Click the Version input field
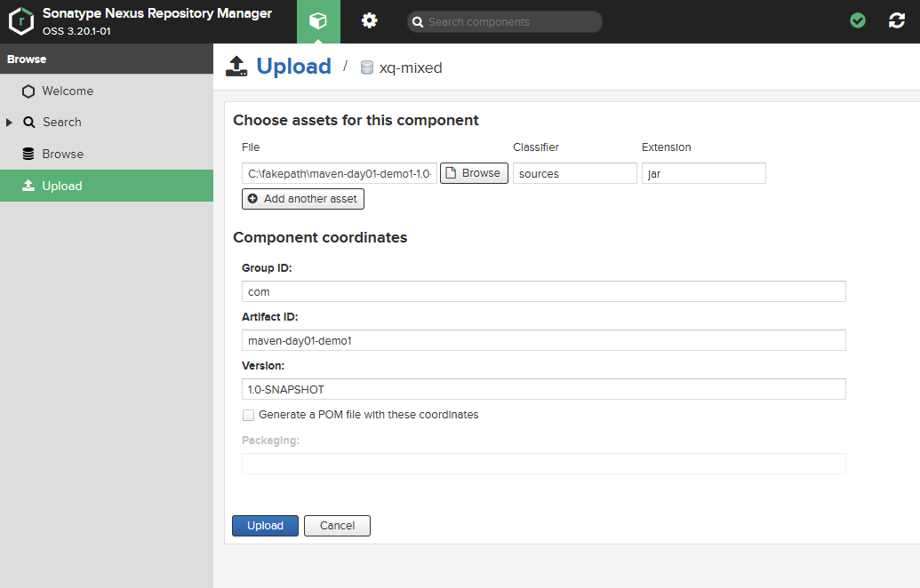 click(x=544, y=389)
